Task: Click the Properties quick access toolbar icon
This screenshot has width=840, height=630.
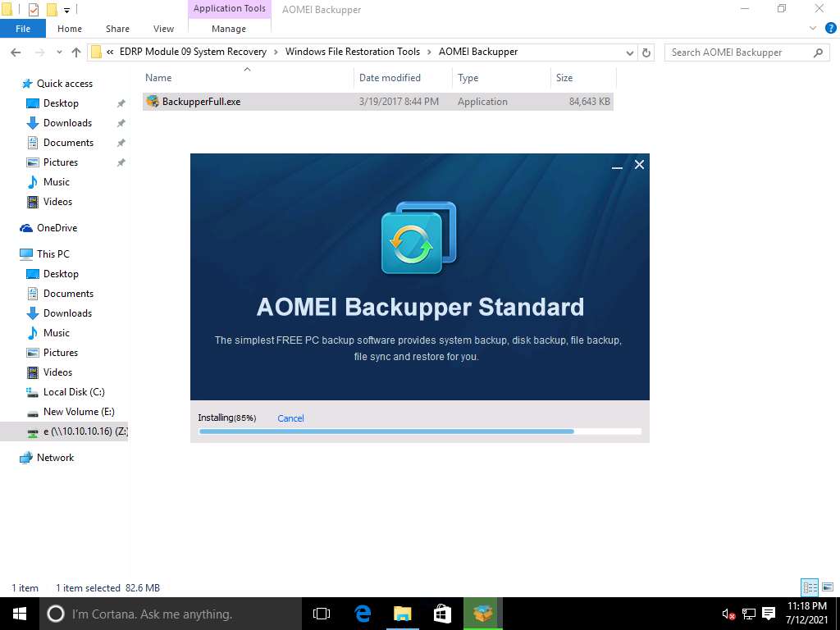Action: point(33,10)
